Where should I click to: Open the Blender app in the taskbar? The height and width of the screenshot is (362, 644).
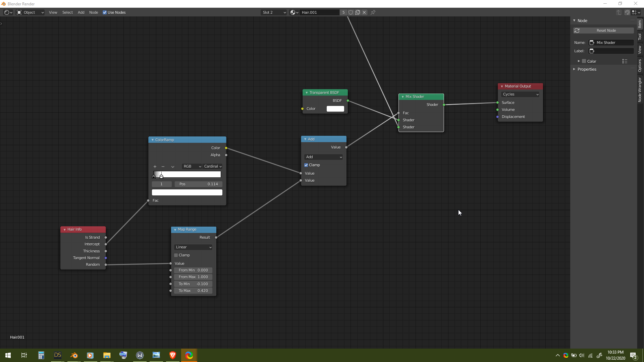pos(74,355)
